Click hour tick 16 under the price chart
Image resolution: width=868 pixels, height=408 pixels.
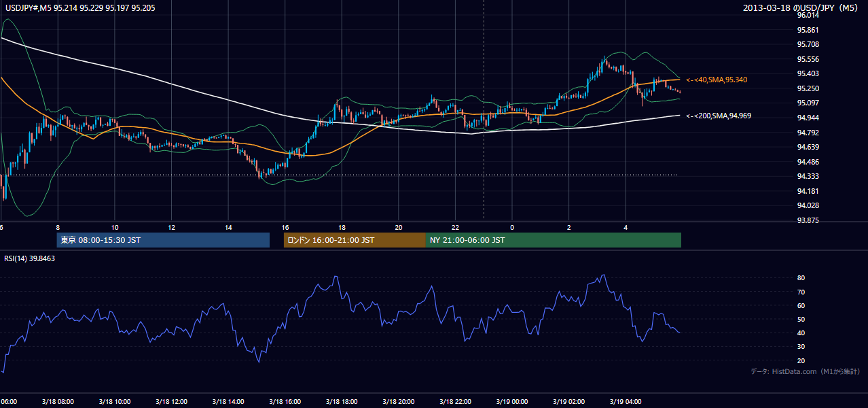tap(285, 227)
